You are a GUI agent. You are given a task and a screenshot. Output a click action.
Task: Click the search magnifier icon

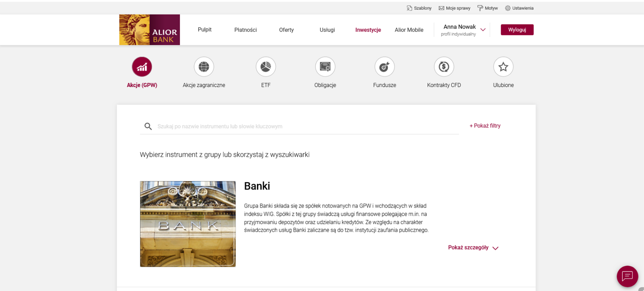[x=148, y=126]
